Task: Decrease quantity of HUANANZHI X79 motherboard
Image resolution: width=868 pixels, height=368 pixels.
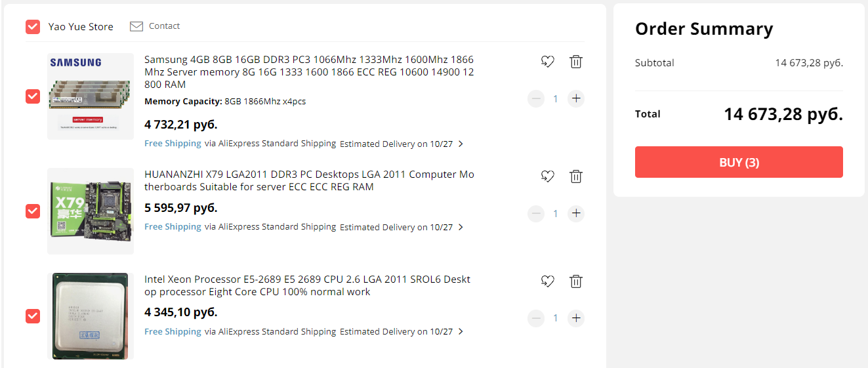Action: tap(536, 213)
